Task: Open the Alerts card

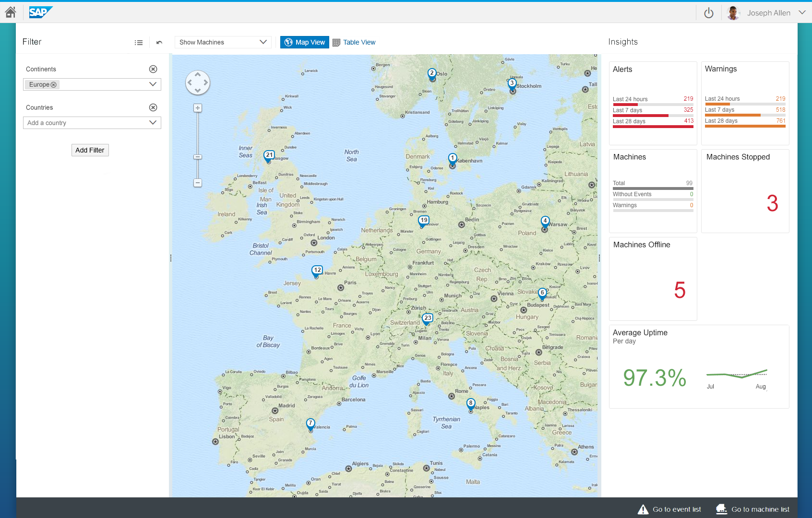Action: pos(653,103)
